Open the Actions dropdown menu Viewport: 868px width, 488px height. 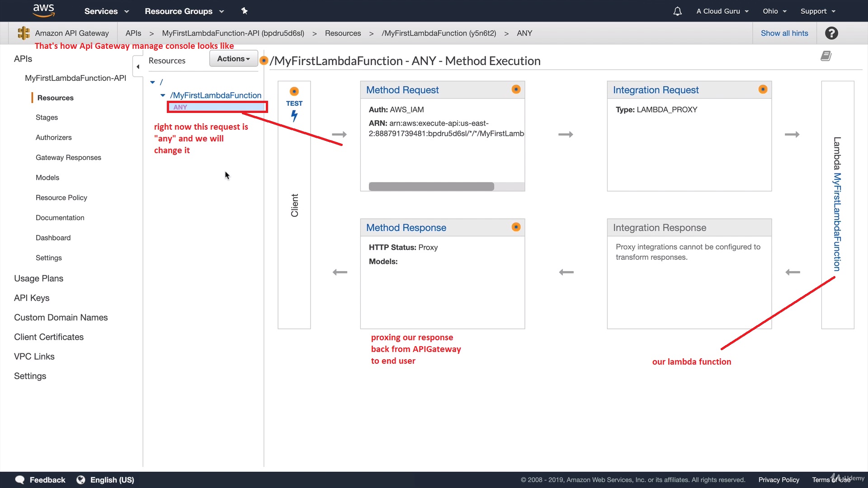(233, 59)
